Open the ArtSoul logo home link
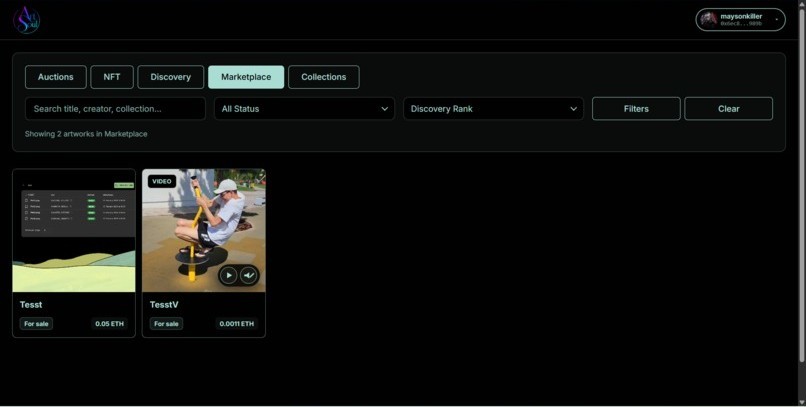This screenshot has width=806, height=407. click(27, 20)
